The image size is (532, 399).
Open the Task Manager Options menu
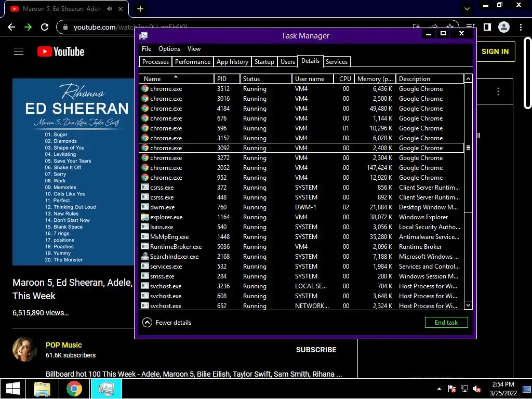point(169,49)
